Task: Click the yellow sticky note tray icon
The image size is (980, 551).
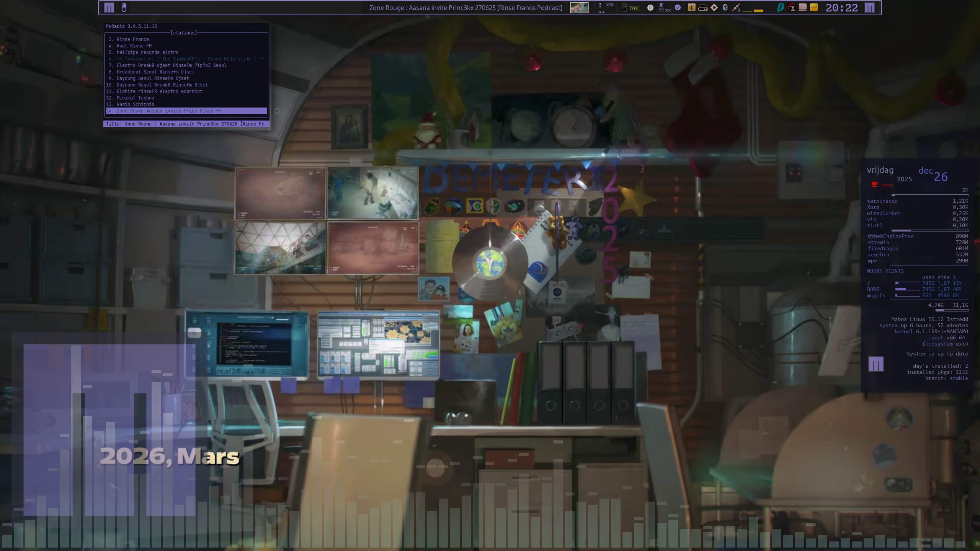Action: (814, 7)
